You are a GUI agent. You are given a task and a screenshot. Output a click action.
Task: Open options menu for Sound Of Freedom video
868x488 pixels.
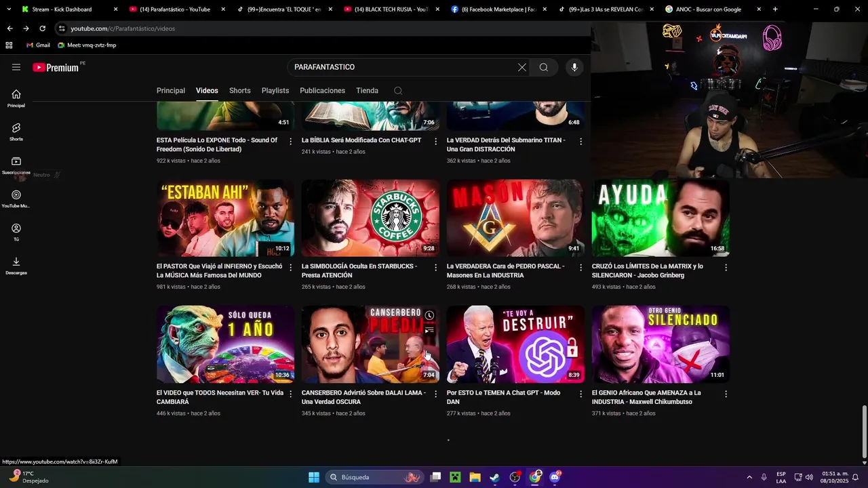291,142
